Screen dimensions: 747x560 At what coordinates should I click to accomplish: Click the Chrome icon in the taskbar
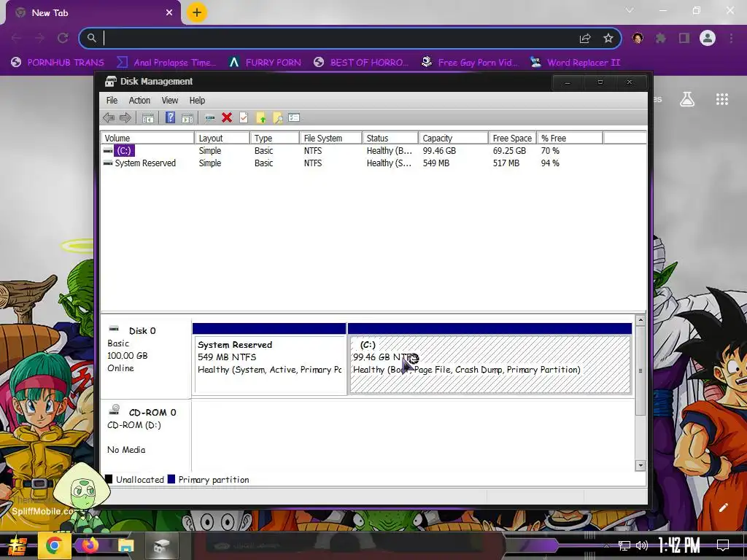pos(53,545)
